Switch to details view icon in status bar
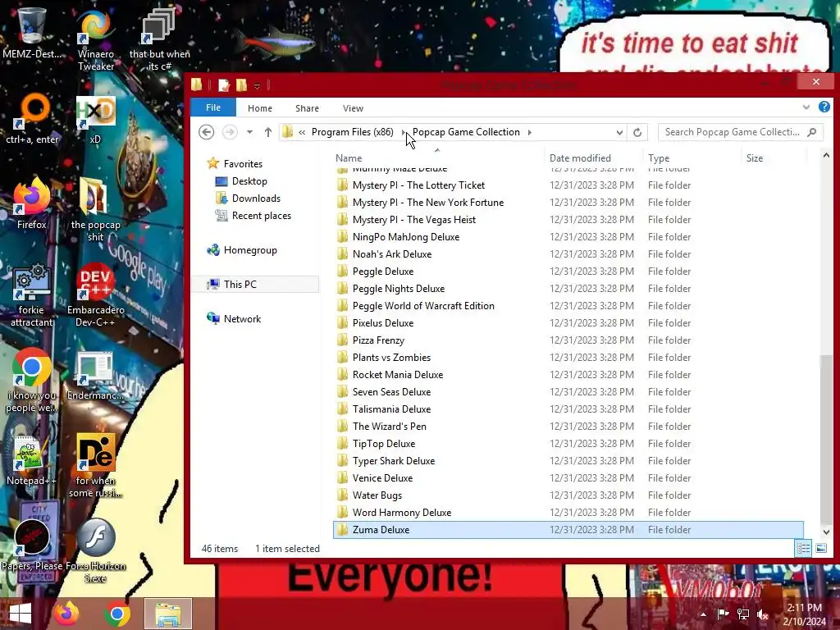840x630 pixels. 803,548
